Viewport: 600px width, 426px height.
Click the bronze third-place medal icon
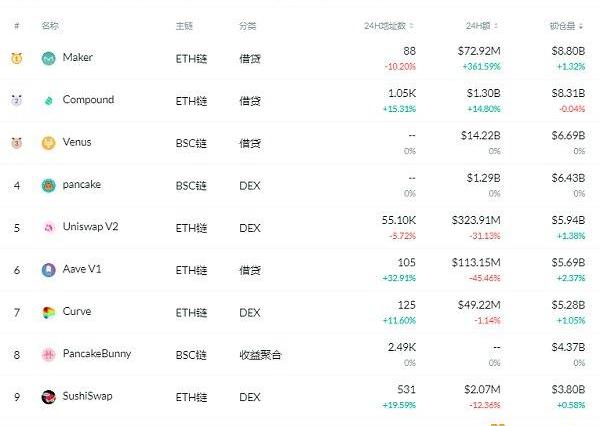[x=16, y=143]
